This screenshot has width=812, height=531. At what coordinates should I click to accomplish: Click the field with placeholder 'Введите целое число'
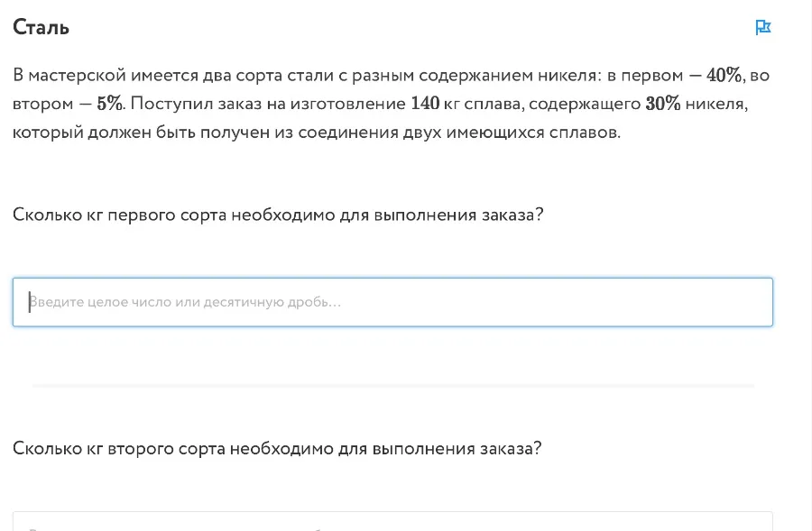click(392, 301)
